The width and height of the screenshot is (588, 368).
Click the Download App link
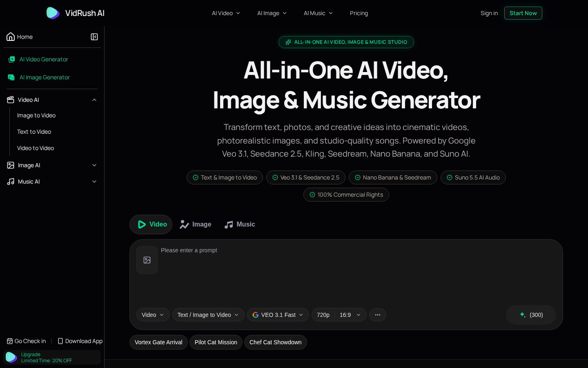80,341
